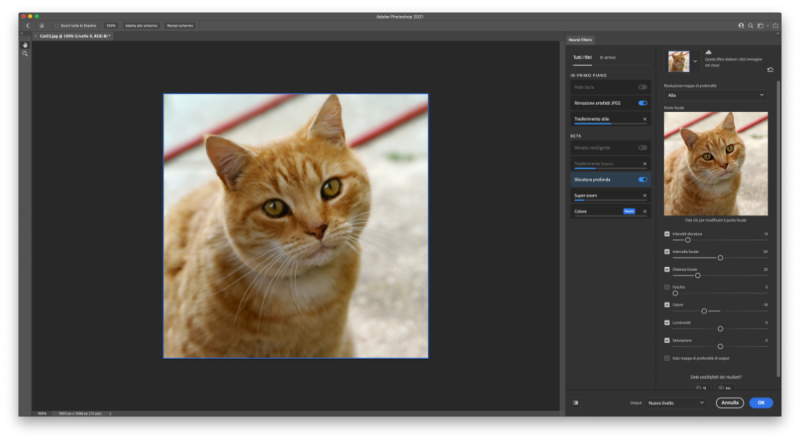This screenshot has height=441, width=800.
Task: Click the preview toggle icon at bottom left of panel
Action: tap(575, 403)
